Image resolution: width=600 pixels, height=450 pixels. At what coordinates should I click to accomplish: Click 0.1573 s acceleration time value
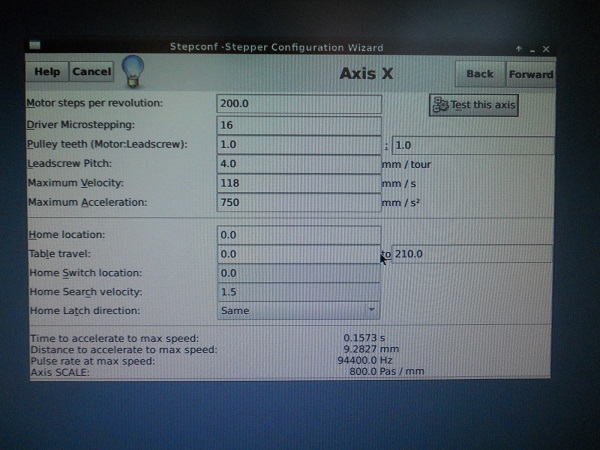364,338
